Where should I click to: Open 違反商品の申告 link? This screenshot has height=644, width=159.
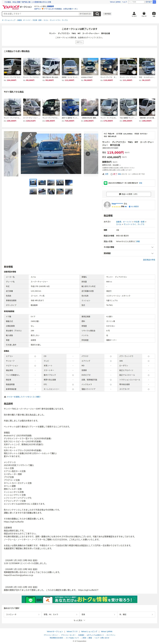pyautogui.click(x=149, y=260)
